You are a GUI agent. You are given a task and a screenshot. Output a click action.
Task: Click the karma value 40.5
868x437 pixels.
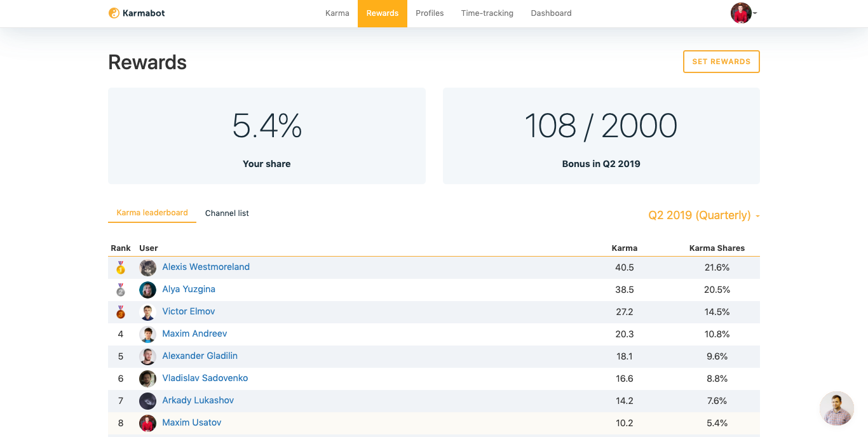(x=625, y=267)
